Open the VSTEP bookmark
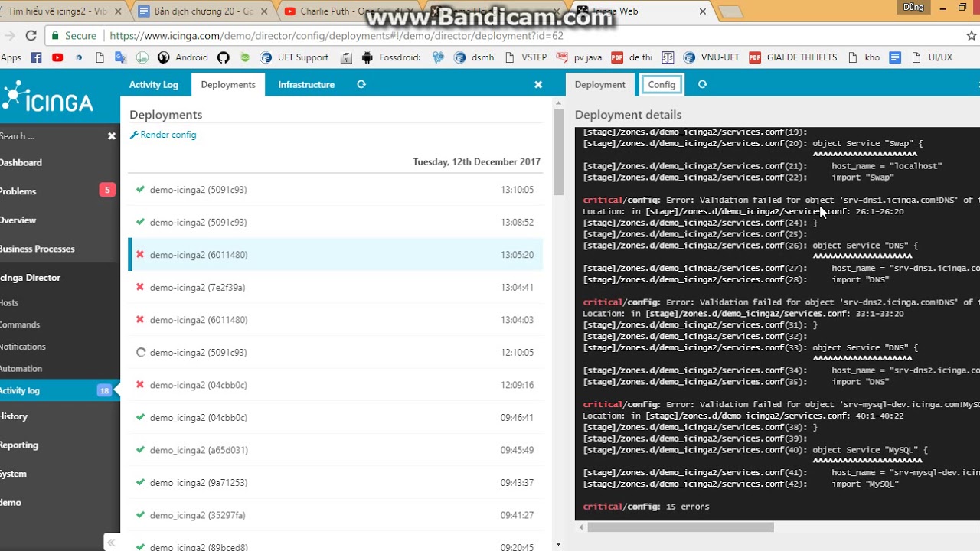Image resolution: width=980 pixels, height=551 pixels. (x=524, y=57)
